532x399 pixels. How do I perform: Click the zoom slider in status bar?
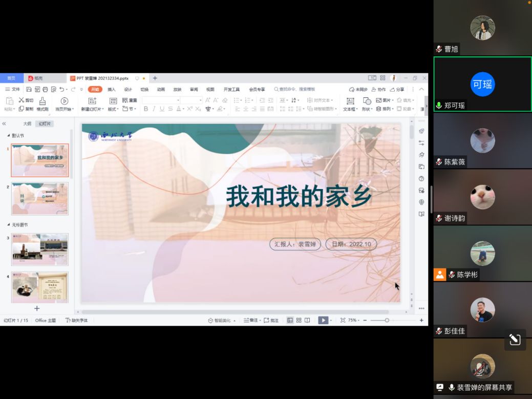387,320
